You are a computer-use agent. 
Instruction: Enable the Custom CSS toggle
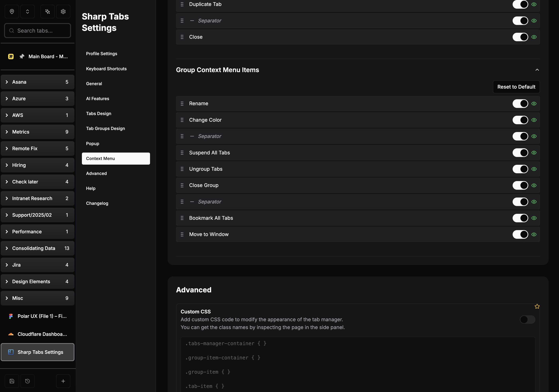[x=527, y=320]
